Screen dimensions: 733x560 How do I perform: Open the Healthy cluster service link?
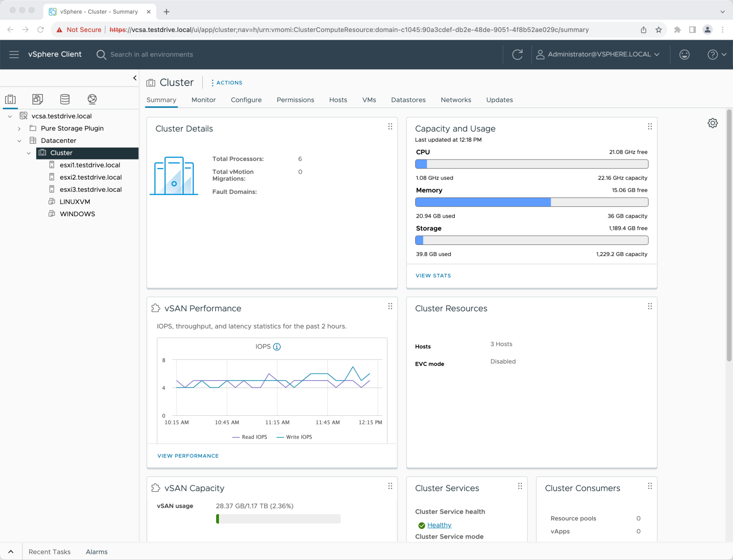click(439, 525)
